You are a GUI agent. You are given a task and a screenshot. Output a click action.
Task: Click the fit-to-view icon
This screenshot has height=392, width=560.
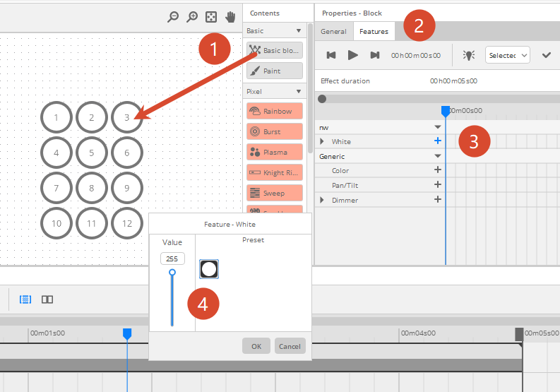[211, 17]
